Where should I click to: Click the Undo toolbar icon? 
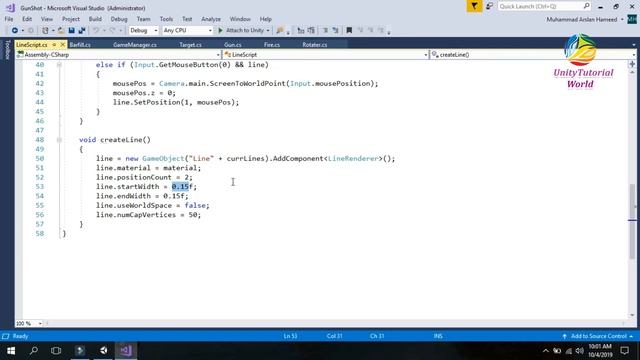click(96, 31)
